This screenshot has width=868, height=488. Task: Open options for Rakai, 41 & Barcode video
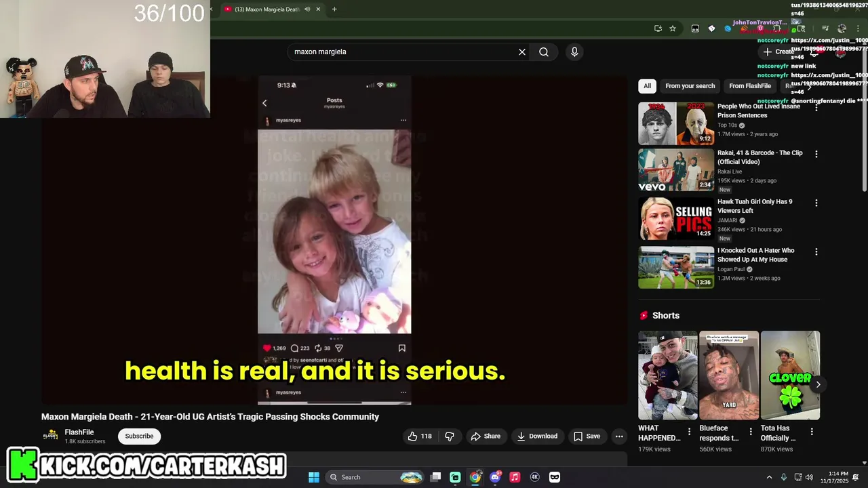pyautogui.click(x=816, y=155)
